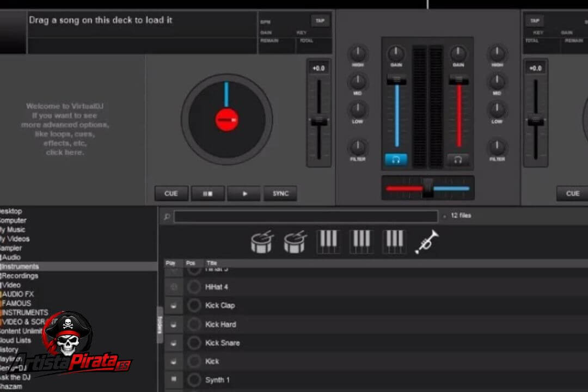
Task: Click the left deck HIGH EQ knob
Action: pos(358,54)
